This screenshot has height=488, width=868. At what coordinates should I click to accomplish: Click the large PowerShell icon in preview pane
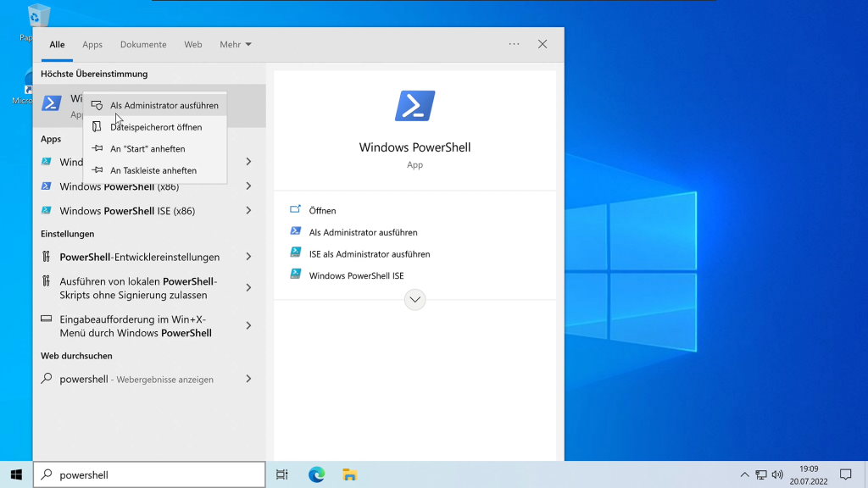415,106
